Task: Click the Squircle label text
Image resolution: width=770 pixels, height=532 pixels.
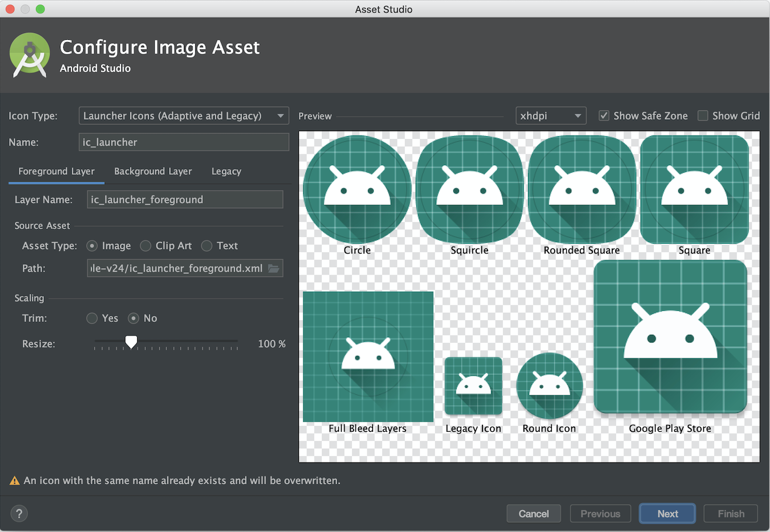Action: [x=470, y=250]
